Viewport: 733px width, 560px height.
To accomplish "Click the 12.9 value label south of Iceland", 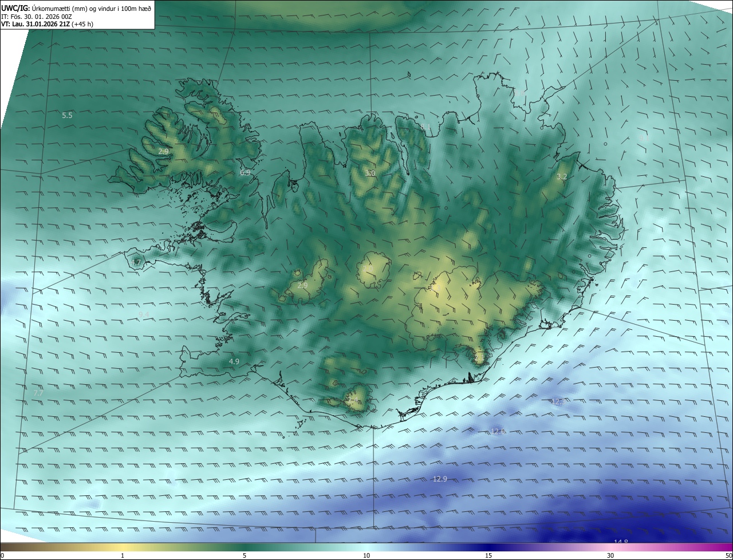I will [440, 479].
